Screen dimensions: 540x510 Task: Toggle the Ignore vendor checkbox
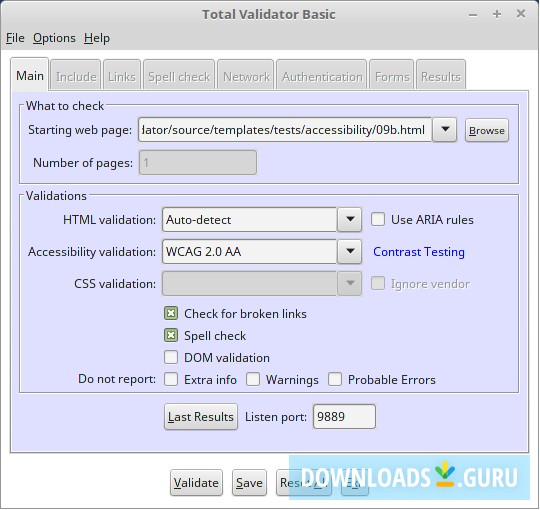pyautogui.click(x=378, y=284)
